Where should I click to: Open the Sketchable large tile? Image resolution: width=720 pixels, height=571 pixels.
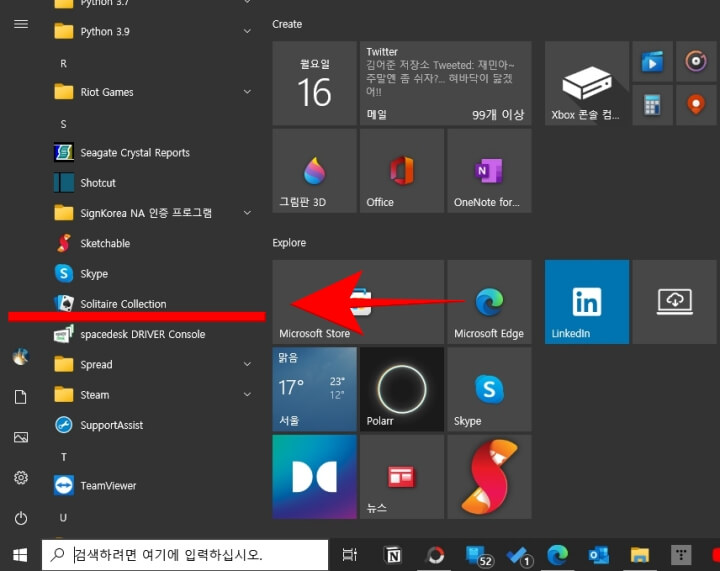pos(489,477)
